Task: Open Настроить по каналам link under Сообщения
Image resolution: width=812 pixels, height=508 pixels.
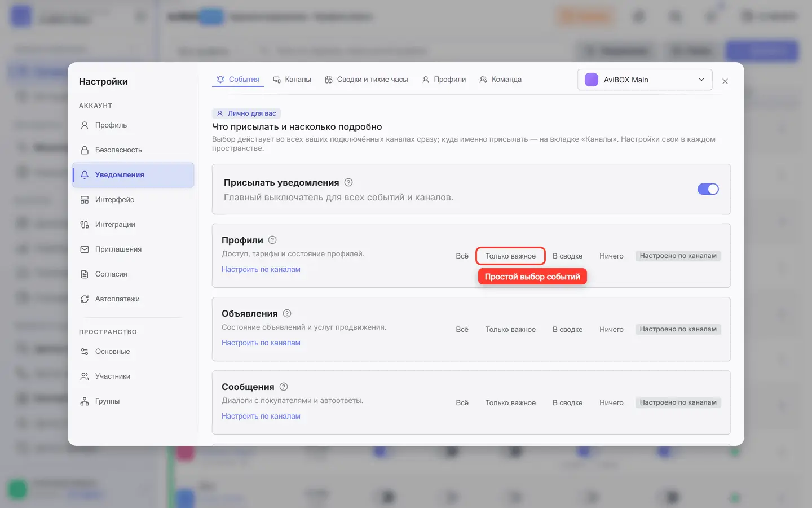Action: tap(261, 417)
